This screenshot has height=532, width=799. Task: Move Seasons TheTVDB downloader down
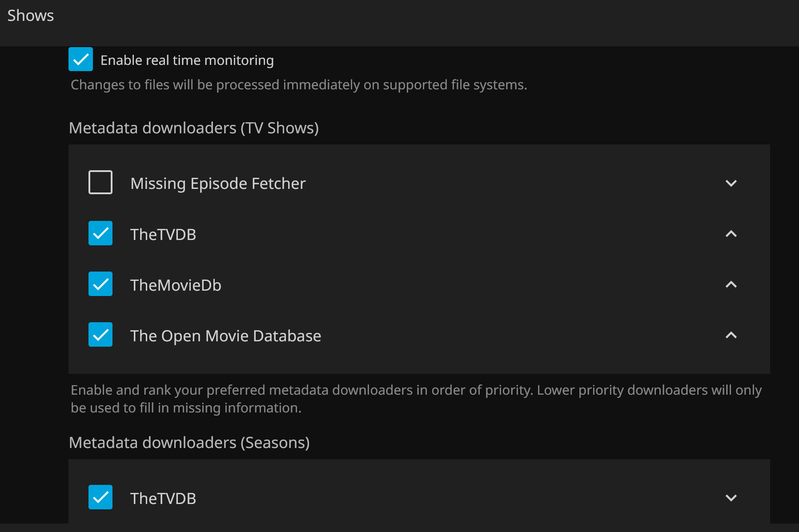coord(731,498)
